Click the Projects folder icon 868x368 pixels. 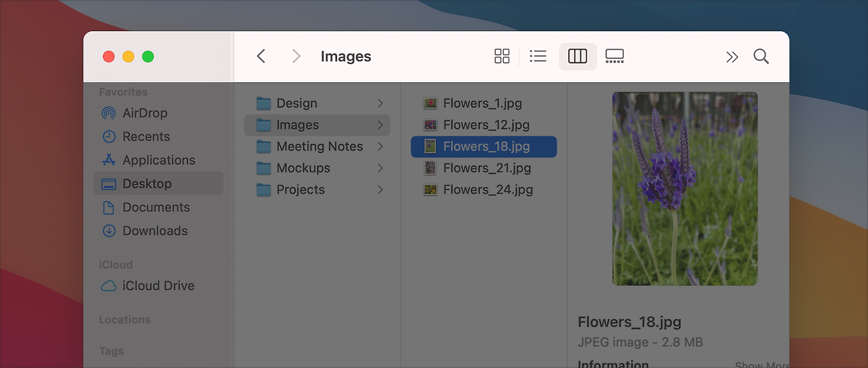(264, 190)
